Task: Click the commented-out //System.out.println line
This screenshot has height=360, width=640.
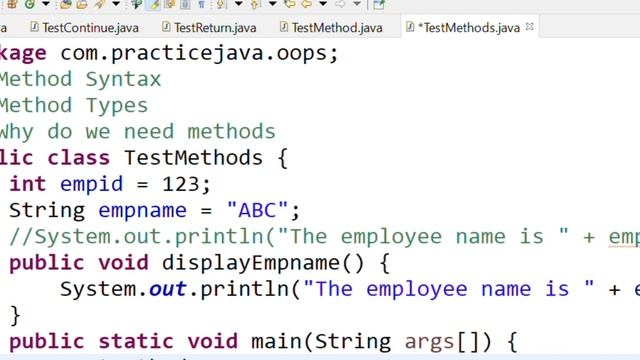Action: (324, 237)
